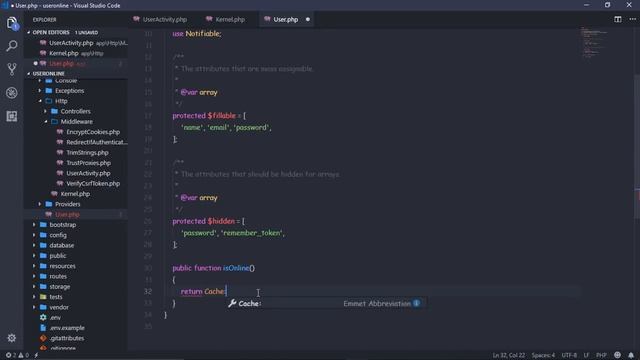Click the Split Editor icon
Viewport: 640px width, 360px height.
point(618,19)
